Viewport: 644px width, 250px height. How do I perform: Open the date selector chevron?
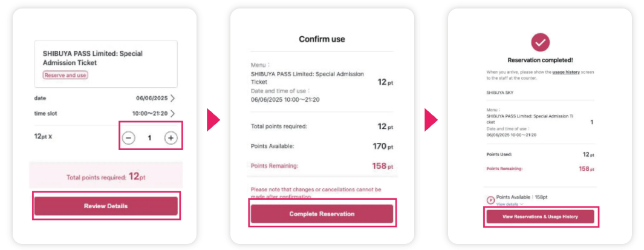click(173, 98)
